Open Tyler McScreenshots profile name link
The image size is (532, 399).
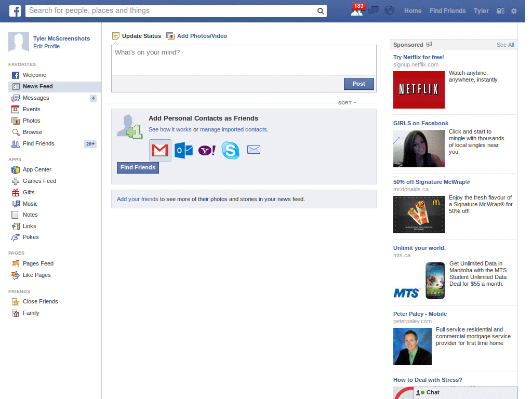pos(61,38)
